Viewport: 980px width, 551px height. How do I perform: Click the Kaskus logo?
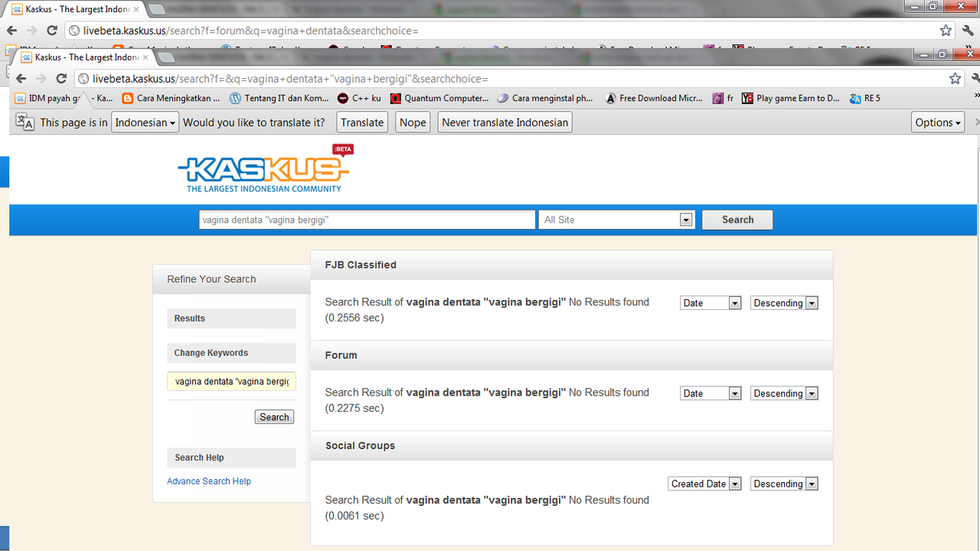[266, 168]
